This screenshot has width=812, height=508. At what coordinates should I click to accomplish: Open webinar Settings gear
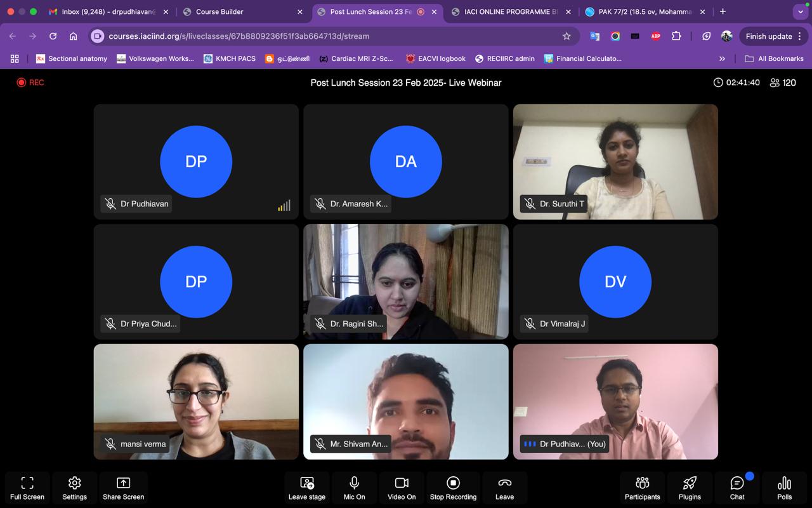pyautogui.click(x=74, y=488)
